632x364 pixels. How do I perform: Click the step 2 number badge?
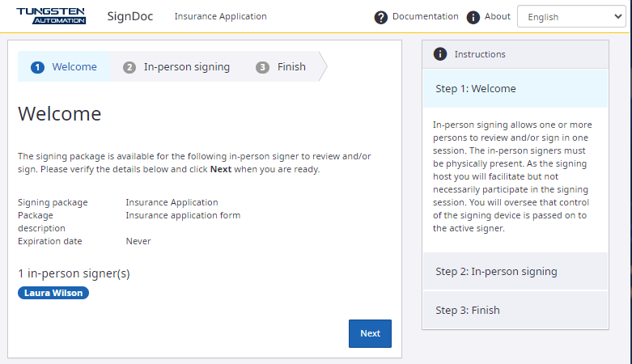tap(129, 67)
